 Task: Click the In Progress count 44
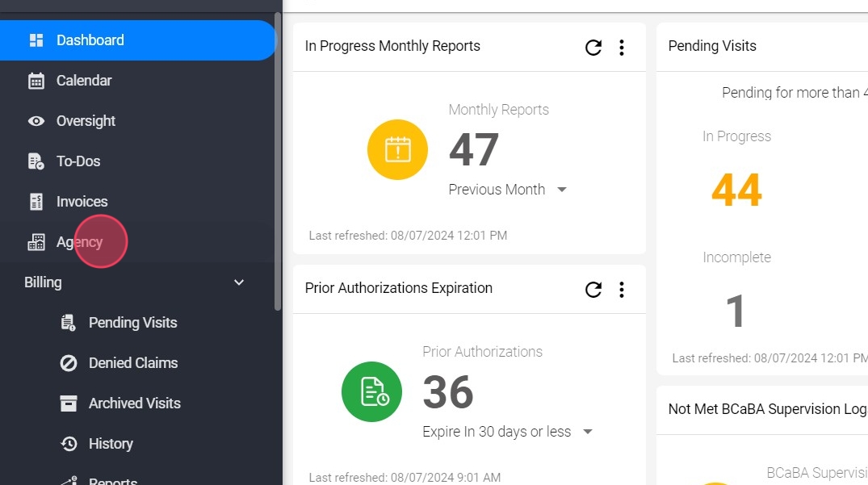click(737, 190)
